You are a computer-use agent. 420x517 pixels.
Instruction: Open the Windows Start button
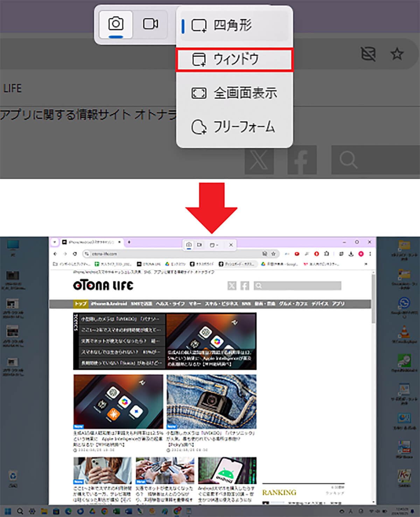tap(8, 511)
